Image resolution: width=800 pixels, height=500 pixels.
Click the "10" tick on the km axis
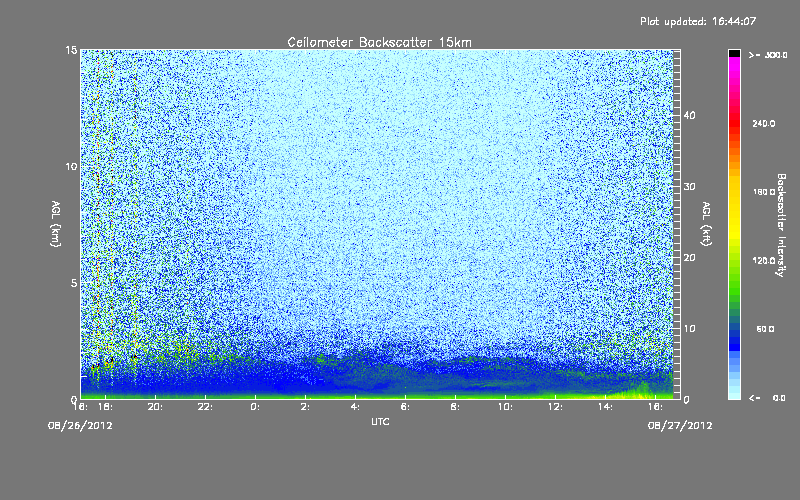[71, 166]
